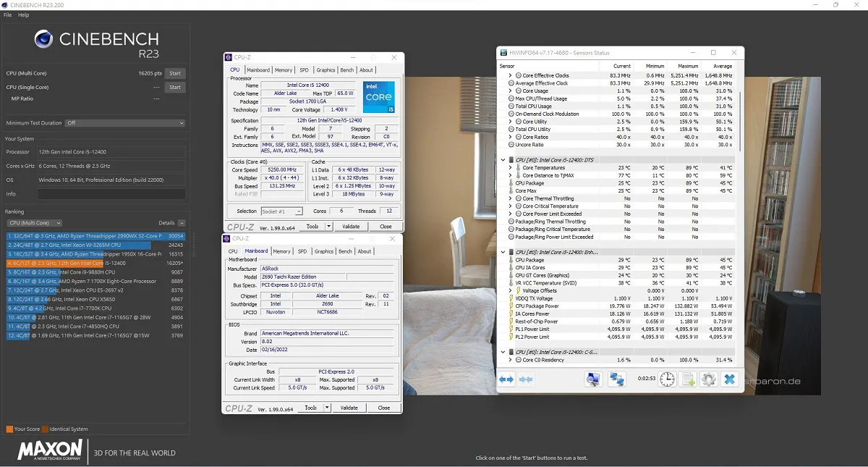Image resolution: width=868 pixels, height=467 pixels.
Task: Open the CPU (Multi Core) ranking dropdown
Action: [x=33, y=223]
